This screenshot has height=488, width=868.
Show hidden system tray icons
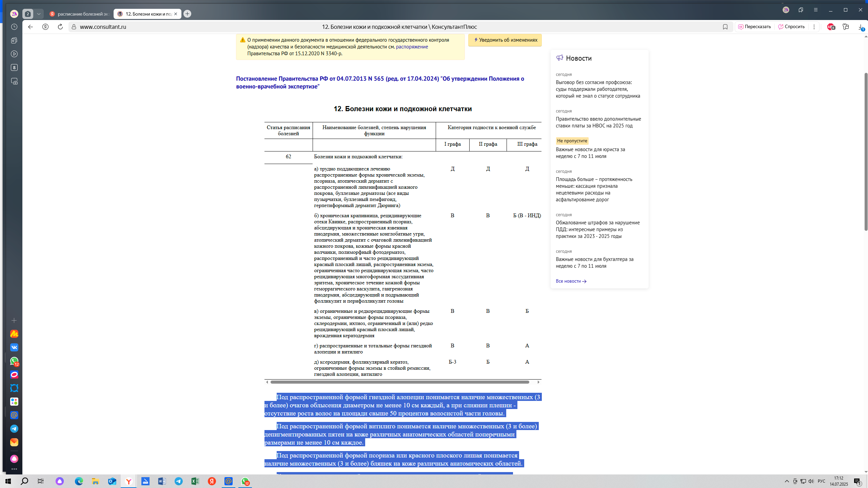(x=787, y=481)
